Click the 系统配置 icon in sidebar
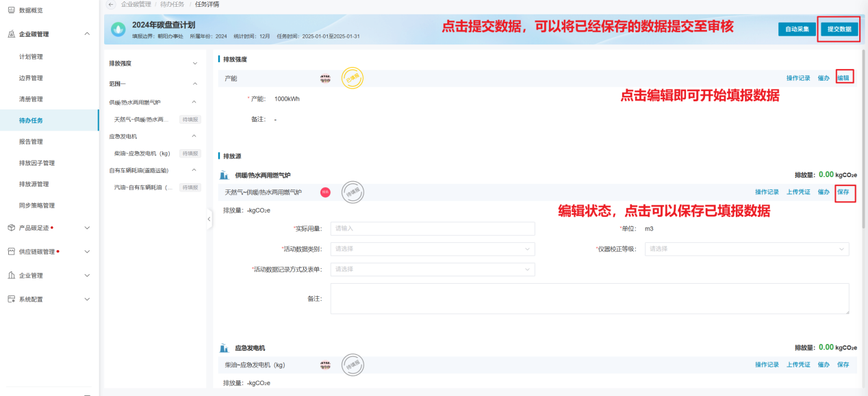868x396 pixels. pos(12,300)
